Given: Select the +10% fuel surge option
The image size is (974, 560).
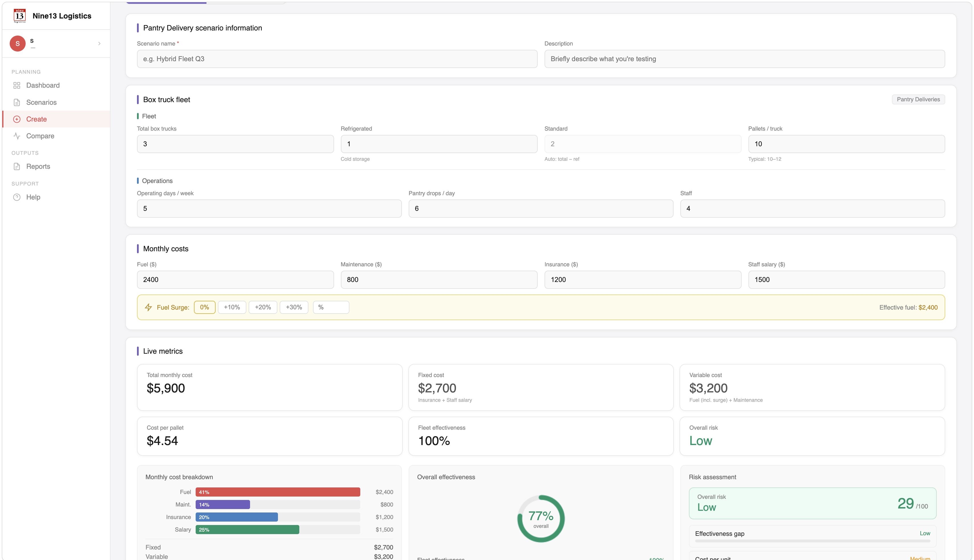Looking at the screenshot, I should [x=232, y=307].
